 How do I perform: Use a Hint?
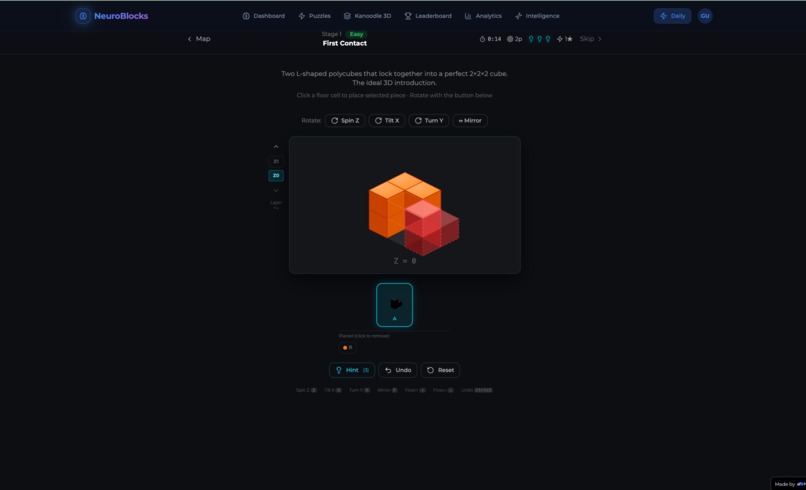click(x=352, y=370)
